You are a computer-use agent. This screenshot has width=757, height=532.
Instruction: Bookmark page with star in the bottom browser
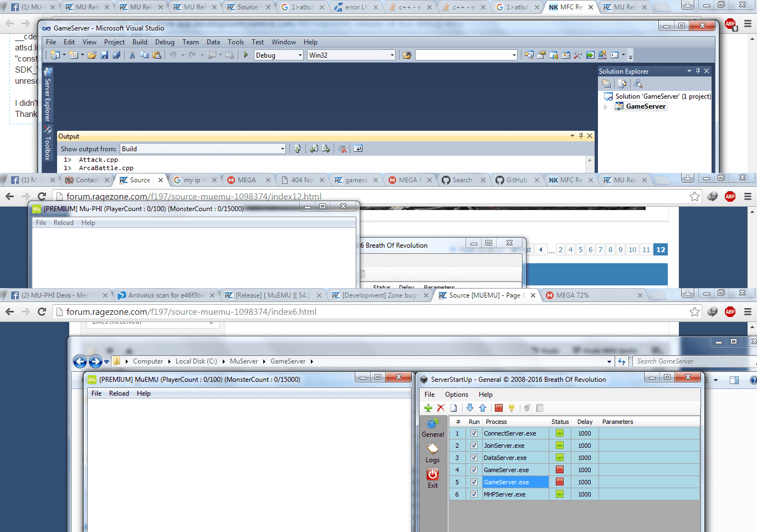pos(694,312)
